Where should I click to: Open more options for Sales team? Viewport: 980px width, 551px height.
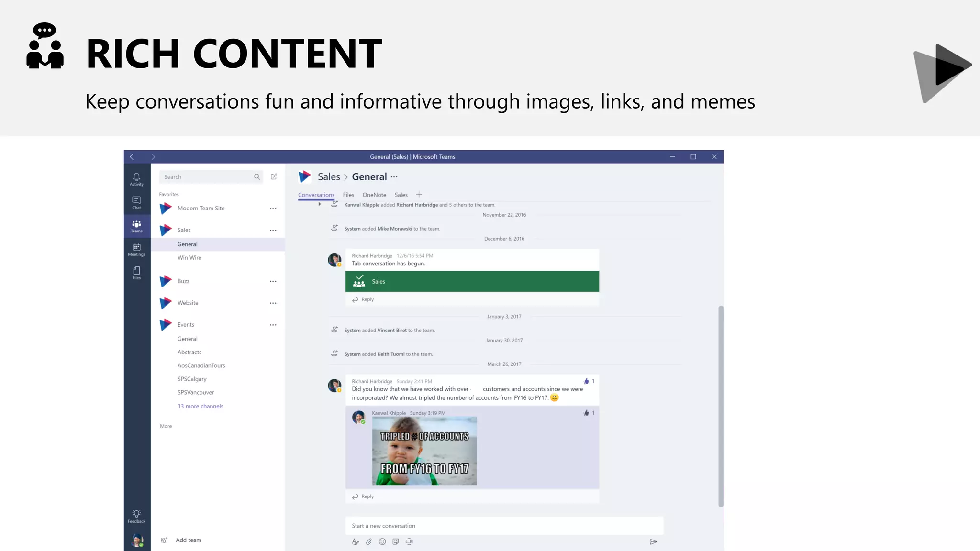[273, 231]
